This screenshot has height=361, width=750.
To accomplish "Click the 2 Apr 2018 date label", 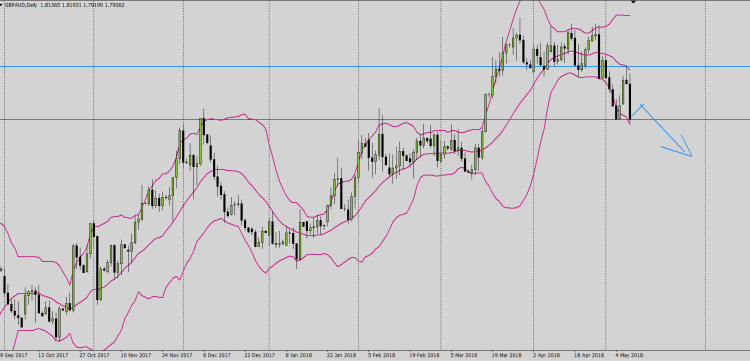I will [546, 356].
